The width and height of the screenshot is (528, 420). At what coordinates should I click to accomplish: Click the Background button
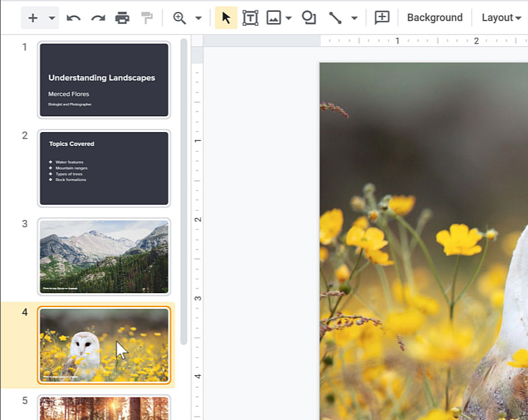[x=434, y=18]
